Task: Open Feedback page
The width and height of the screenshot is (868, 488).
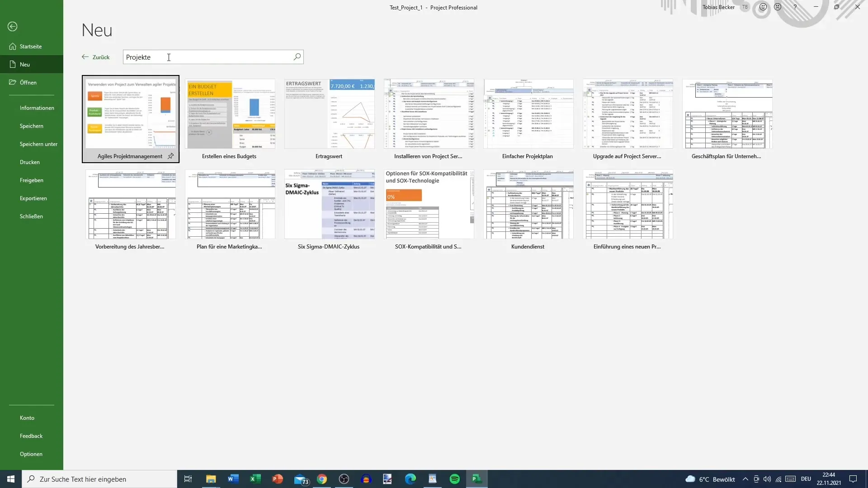Action: click(32, 436)
